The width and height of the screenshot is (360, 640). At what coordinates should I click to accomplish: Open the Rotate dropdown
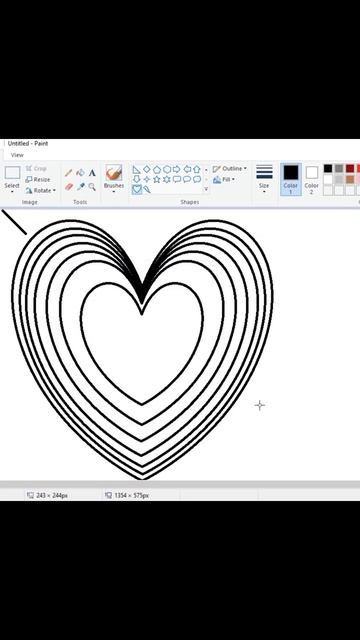(40, 191)
